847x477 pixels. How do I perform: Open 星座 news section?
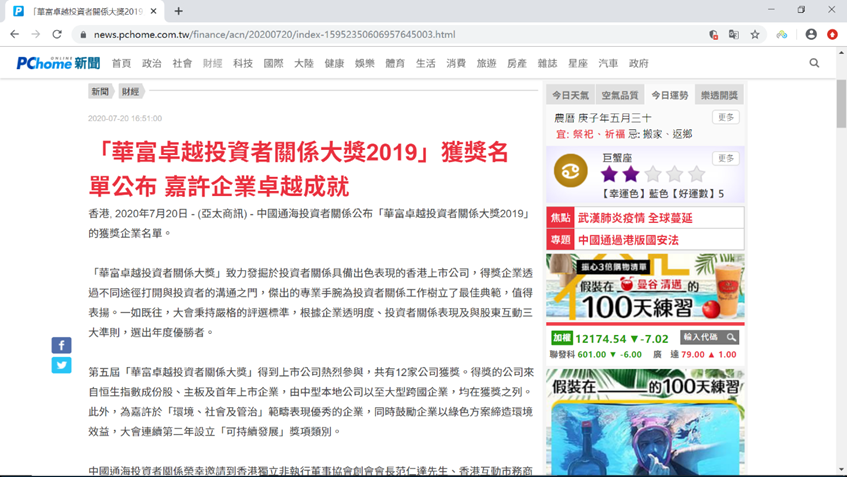click(x=577, y=63)
